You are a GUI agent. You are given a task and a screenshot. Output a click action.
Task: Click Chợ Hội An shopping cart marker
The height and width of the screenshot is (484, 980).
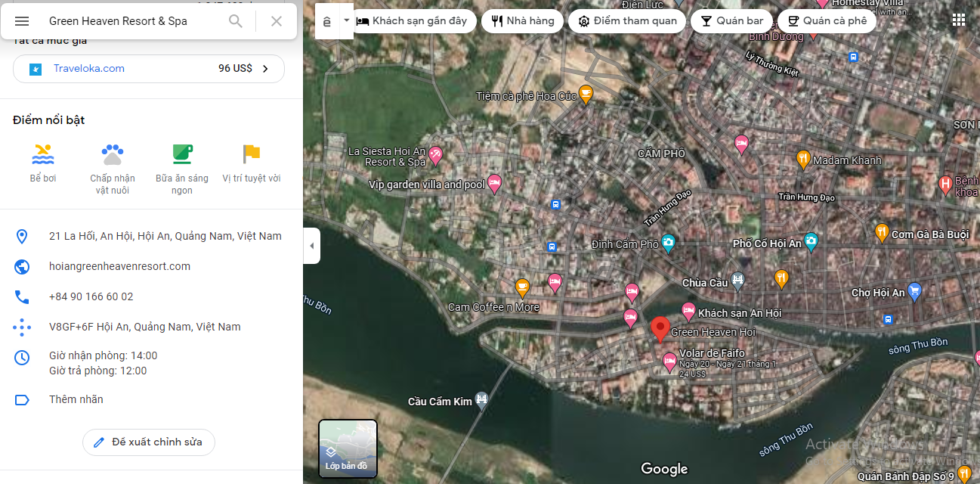pyautogui.click(x=915, y=291)
